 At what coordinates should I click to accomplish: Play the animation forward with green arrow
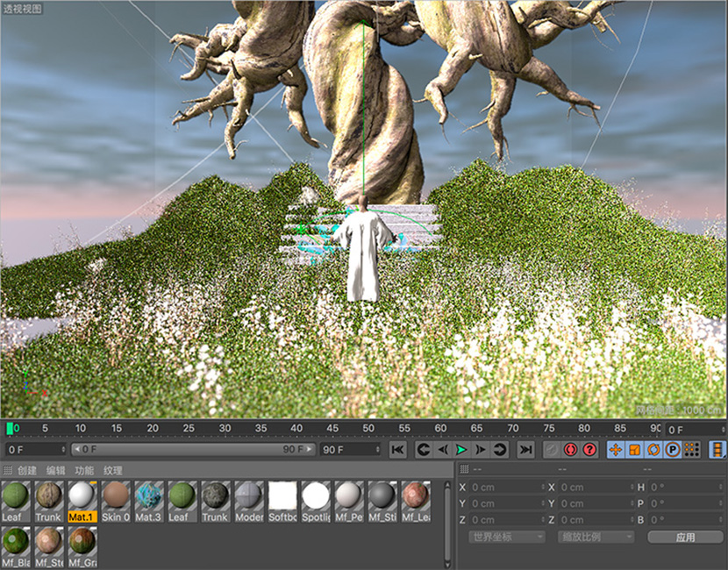[x=461, y=449]
